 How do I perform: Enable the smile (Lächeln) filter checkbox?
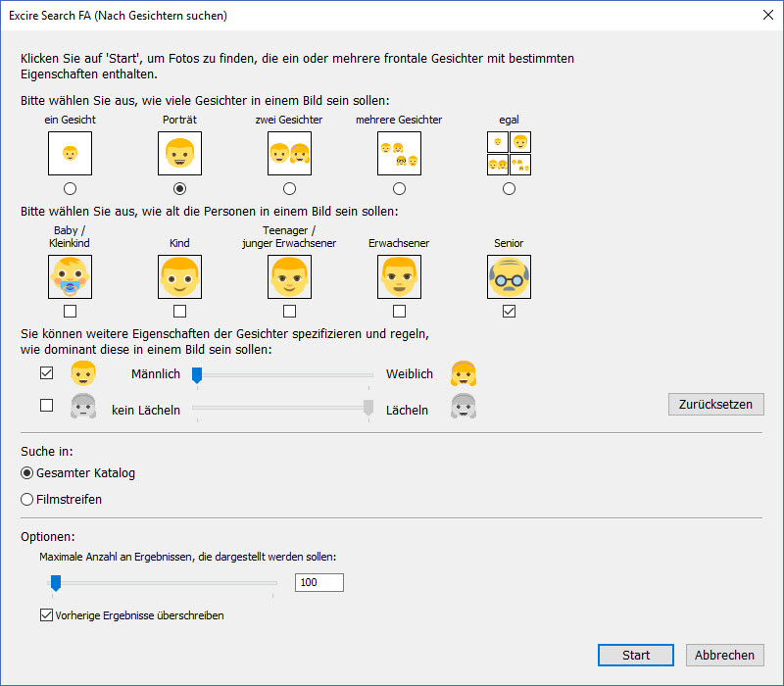(x=46, y=406)
